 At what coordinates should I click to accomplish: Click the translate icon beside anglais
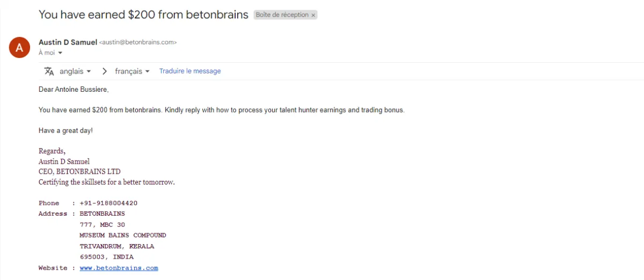click(49, 71)
